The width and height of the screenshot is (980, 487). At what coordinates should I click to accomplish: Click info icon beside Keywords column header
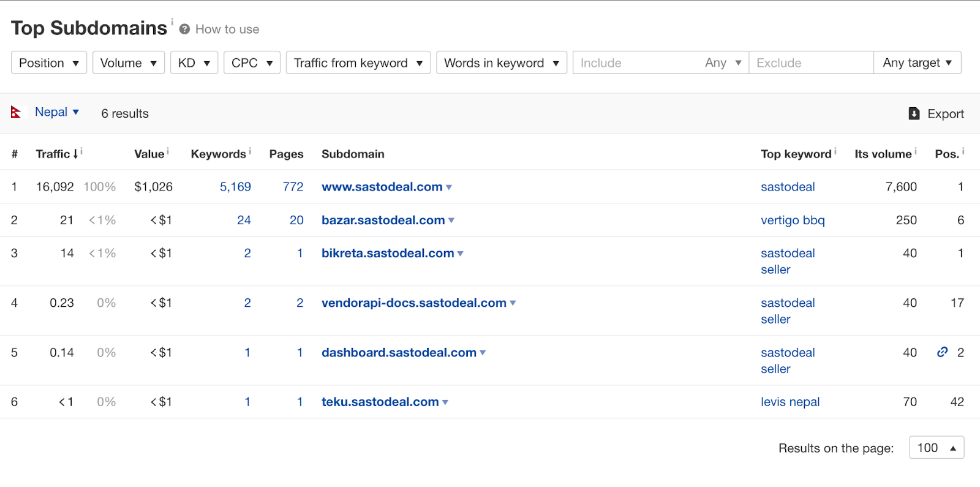[x=250, y=151]
